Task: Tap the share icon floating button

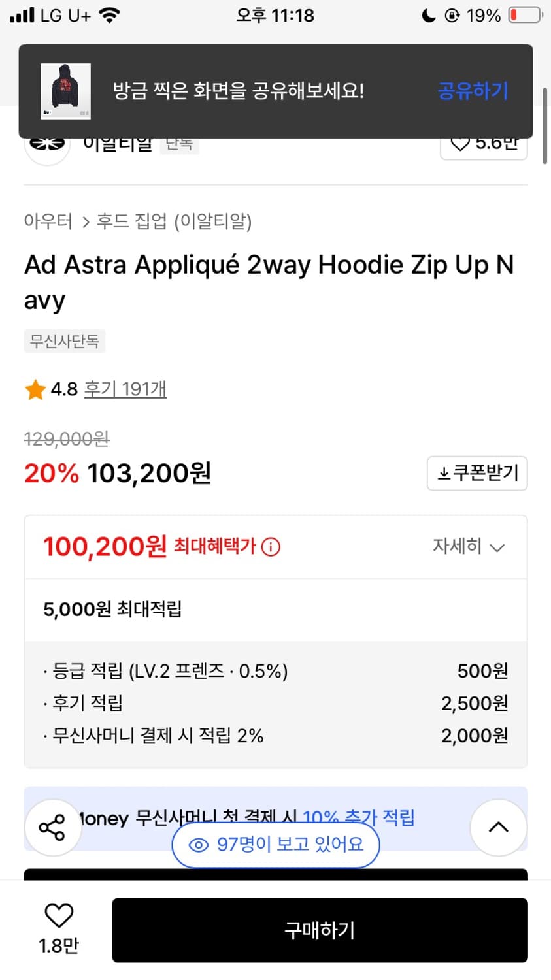Action: tap(52, 828)
